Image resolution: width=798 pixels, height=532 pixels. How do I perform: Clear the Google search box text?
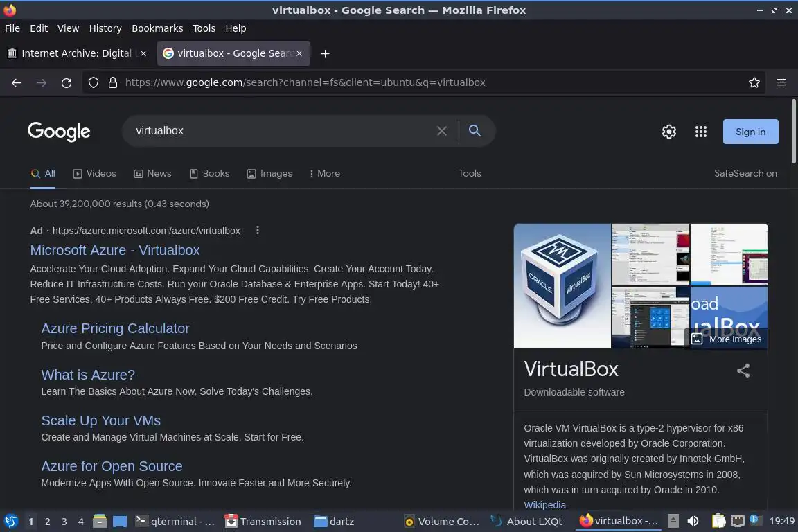442,131
